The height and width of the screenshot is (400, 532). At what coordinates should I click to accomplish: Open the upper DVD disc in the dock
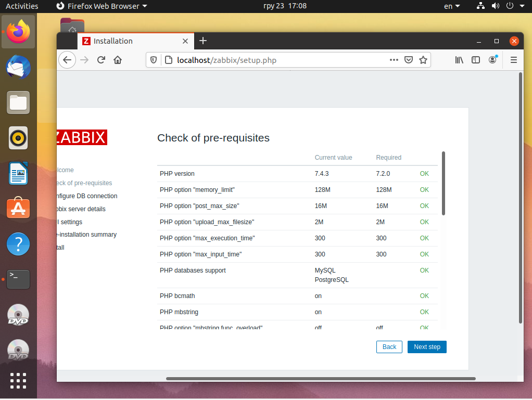coord(18,315)
